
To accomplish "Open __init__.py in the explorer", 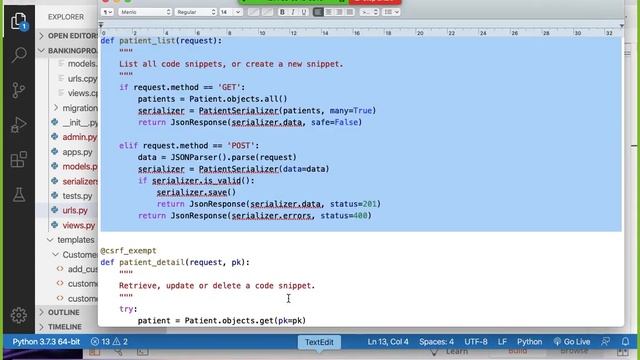I will coord(80,122).
